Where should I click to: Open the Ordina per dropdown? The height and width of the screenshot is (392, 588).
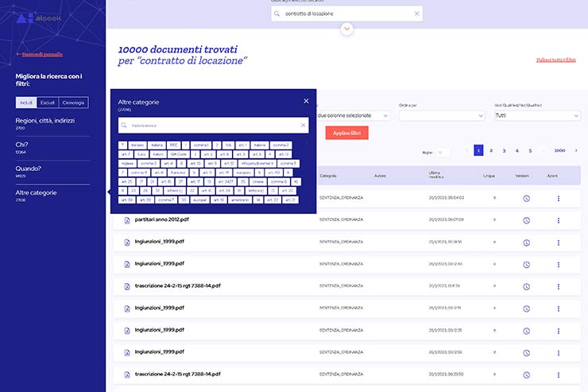click(442, 116)
